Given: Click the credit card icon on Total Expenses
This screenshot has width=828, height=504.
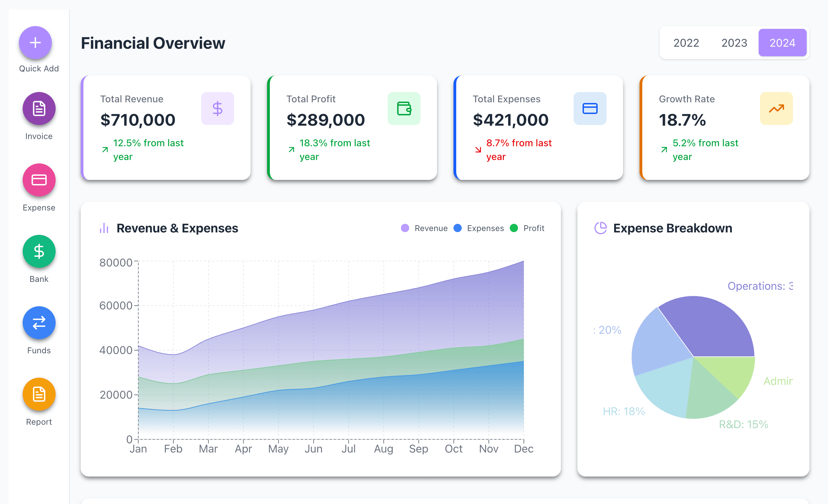Looking at the screenshot, I should [590, 108].
